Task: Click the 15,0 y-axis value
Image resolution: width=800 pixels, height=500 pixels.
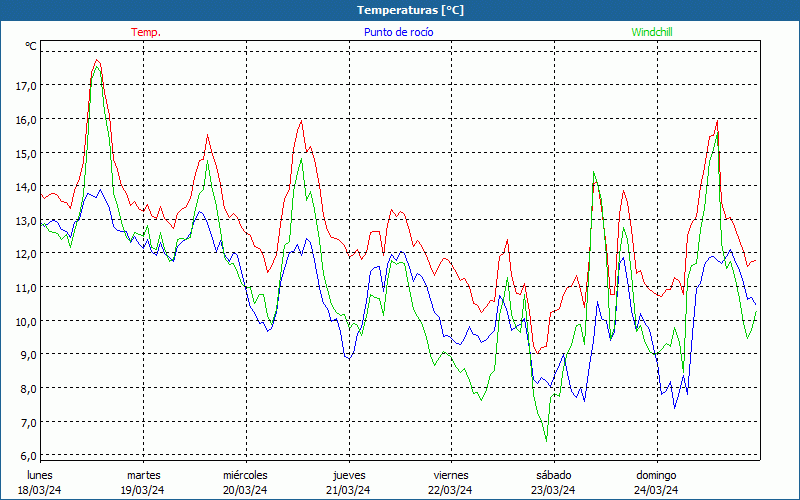Action: (27, 153)
